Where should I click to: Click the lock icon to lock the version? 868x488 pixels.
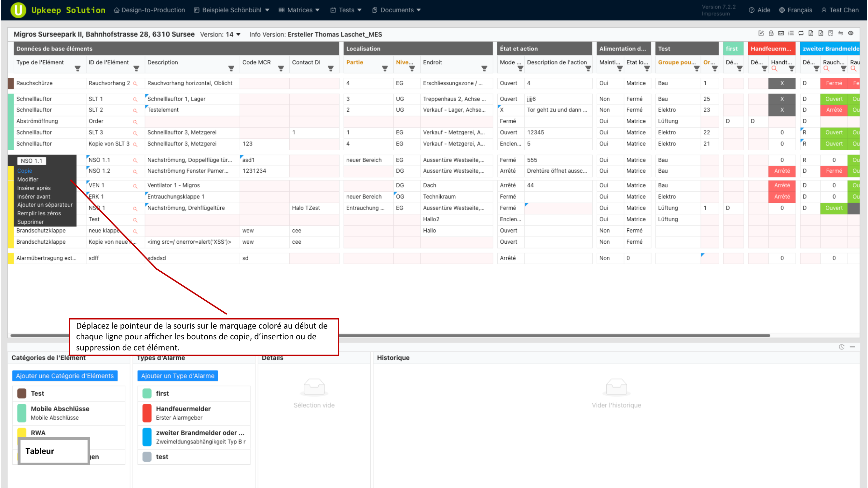click(771, 33)
